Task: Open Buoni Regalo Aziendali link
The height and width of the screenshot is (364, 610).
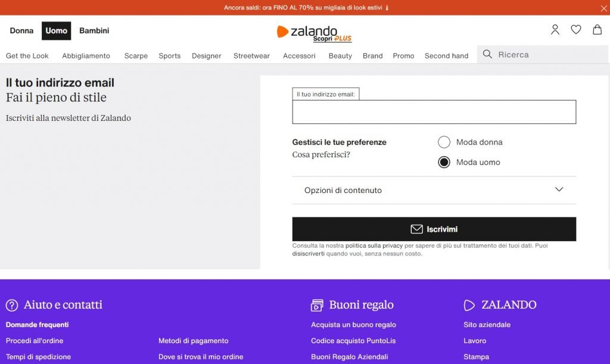Action: [349, 357]
